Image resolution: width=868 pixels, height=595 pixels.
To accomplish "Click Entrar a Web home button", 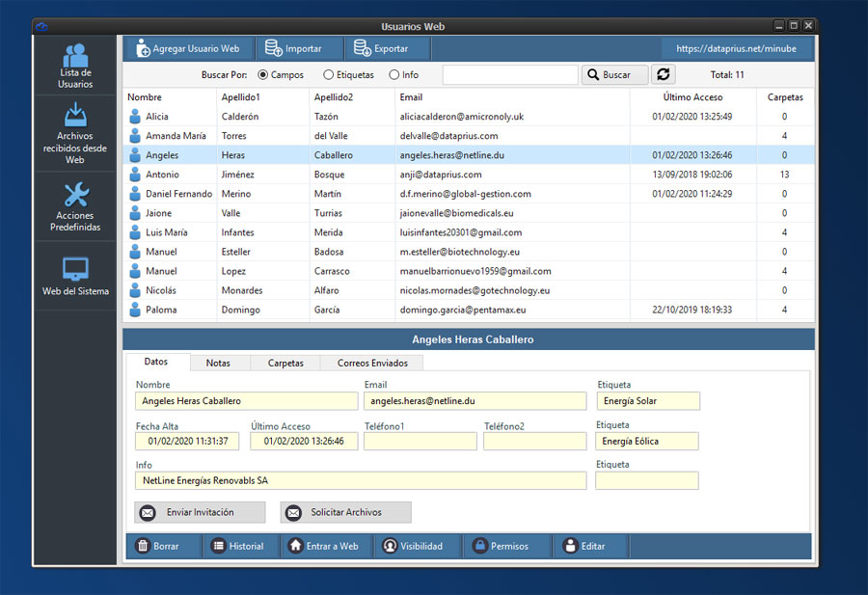I will [x=327, y=546].
